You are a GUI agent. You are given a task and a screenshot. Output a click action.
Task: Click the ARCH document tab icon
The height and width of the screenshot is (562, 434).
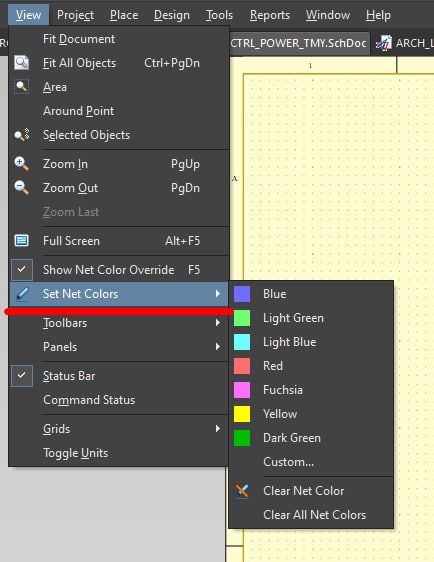tap(383, 43)
